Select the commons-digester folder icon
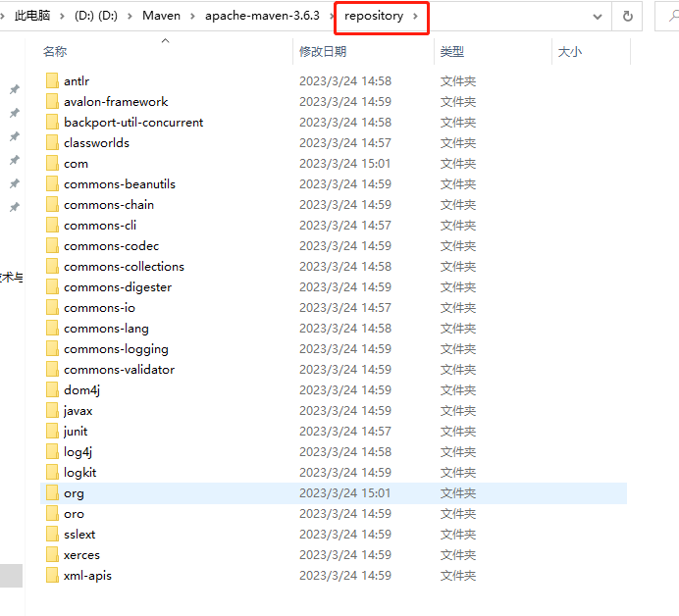679x616 pixels. [x=52, y=287]
